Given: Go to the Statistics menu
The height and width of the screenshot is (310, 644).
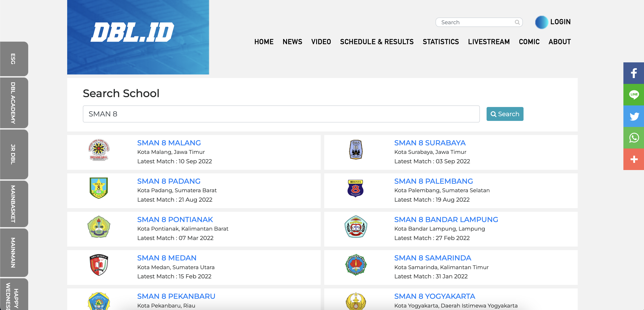Looking at the screenshot, I should [x=440, y=41].
